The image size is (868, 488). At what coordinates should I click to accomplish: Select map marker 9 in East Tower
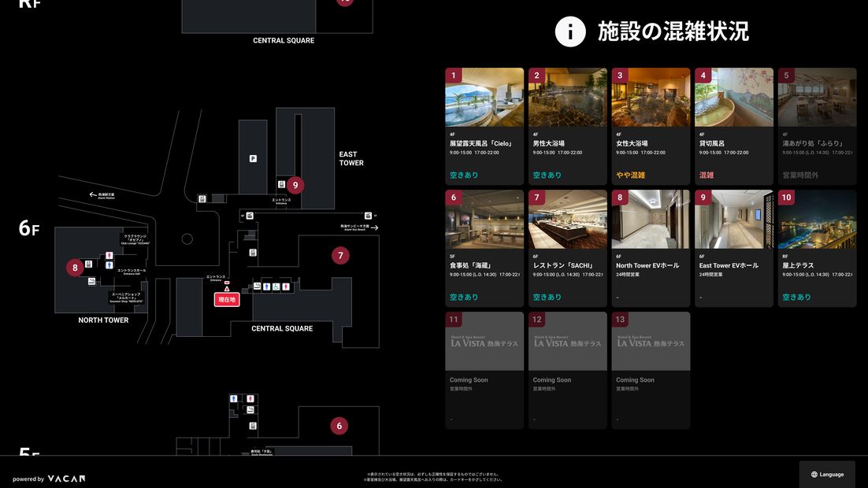point(295,185)
